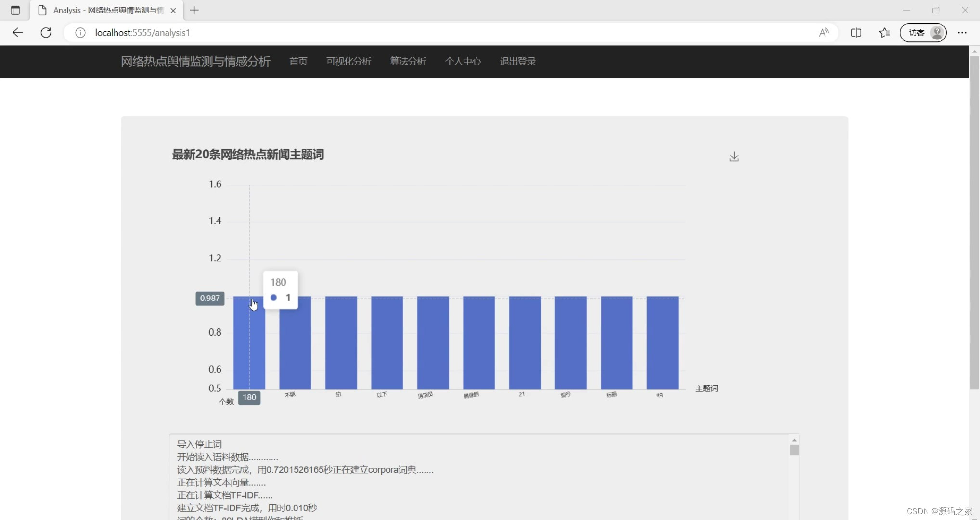Image resolution: width=980 pixels, height=520 pixels.
Task: Open browser settings ellipsis menu
Action: tap(962, 33)
